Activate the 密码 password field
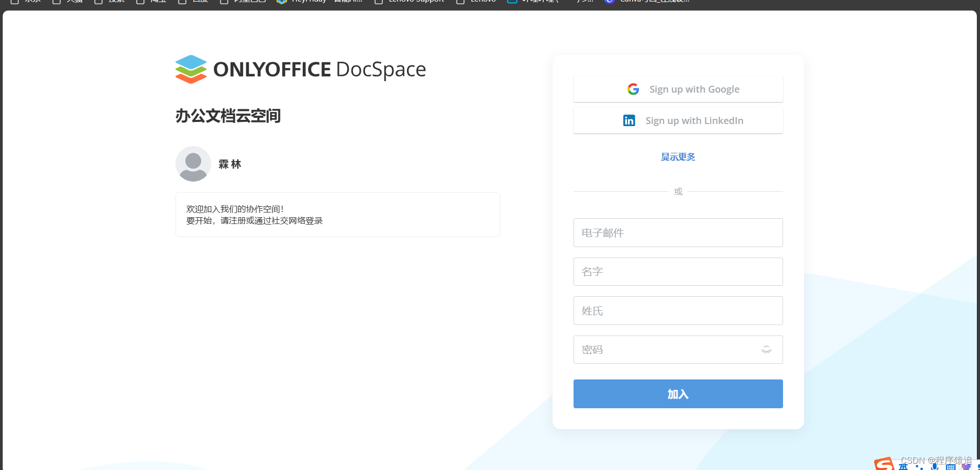 [678, 350]
